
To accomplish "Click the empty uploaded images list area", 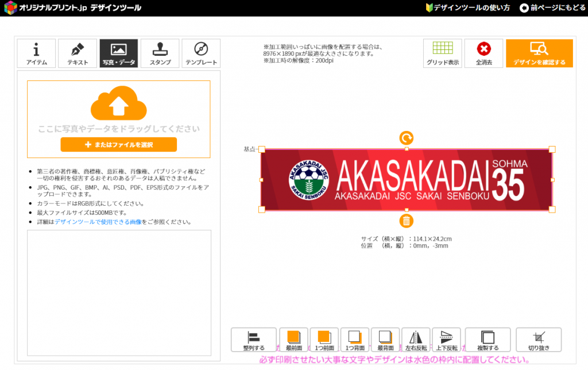I will 119,292.
